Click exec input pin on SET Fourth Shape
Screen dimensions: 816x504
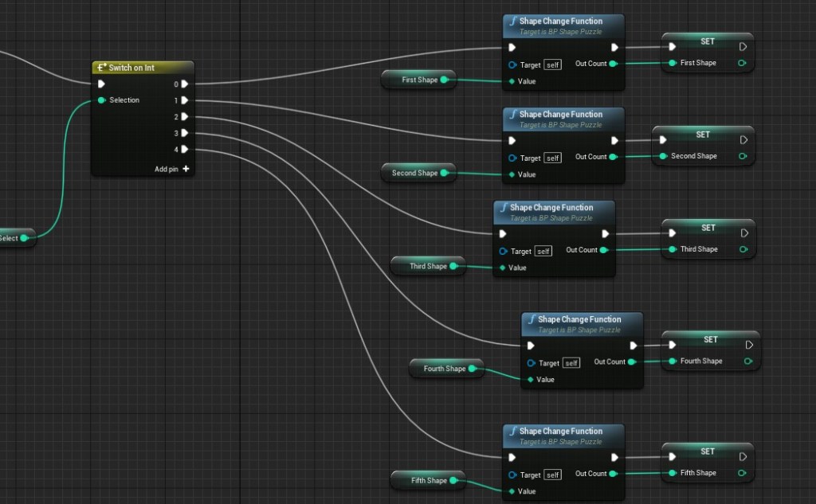pyautogui.click(x=673, y=345)
